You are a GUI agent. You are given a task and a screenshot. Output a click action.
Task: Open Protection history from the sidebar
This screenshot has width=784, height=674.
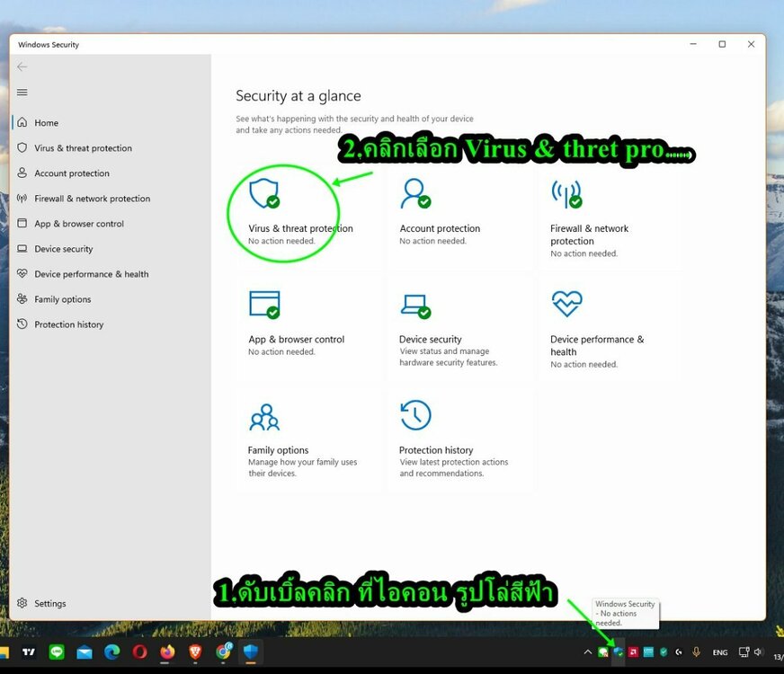[68, 324]
